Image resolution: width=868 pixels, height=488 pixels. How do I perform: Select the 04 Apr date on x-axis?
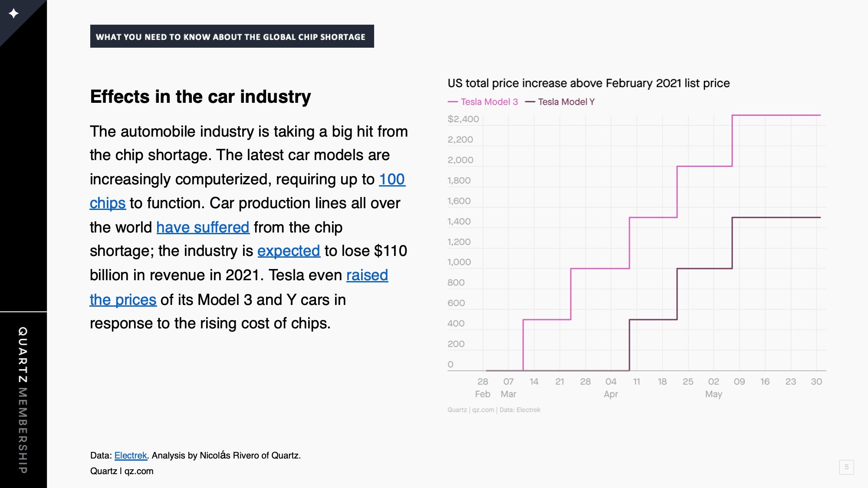coord(611,388)
